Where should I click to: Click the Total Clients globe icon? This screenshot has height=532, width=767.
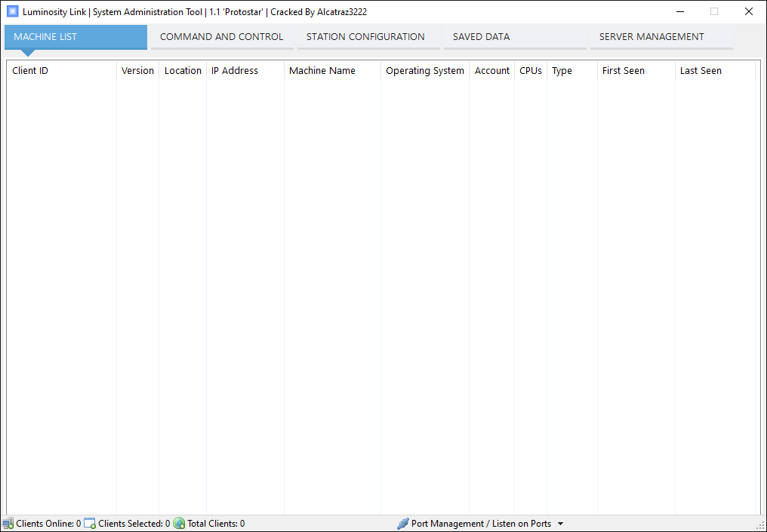179,524
